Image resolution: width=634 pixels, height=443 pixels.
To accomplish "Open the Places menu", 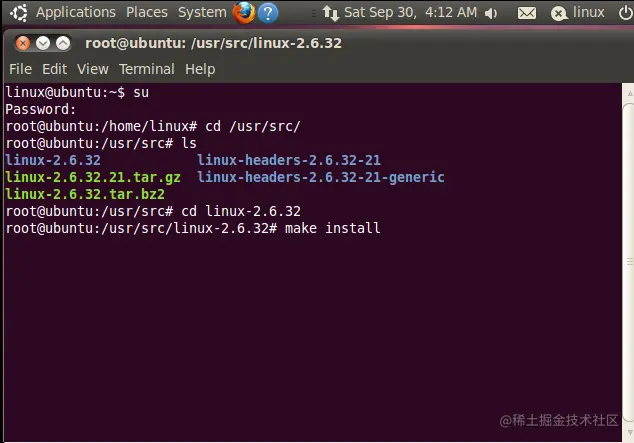I will pyautogui.click(x=147, y=12).
